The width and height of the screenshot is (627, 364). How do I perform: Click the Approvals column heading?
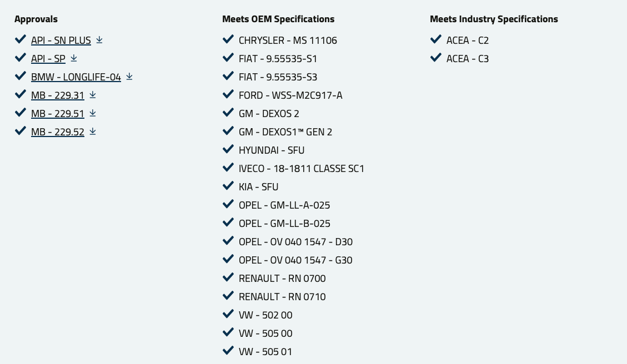click(x=36, y=19)
